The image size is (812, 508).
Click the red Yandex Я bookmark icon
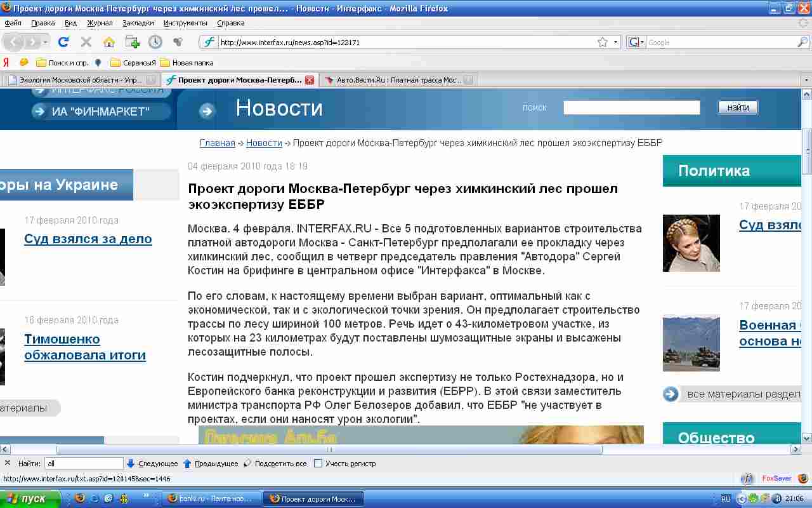coord(6,63)
